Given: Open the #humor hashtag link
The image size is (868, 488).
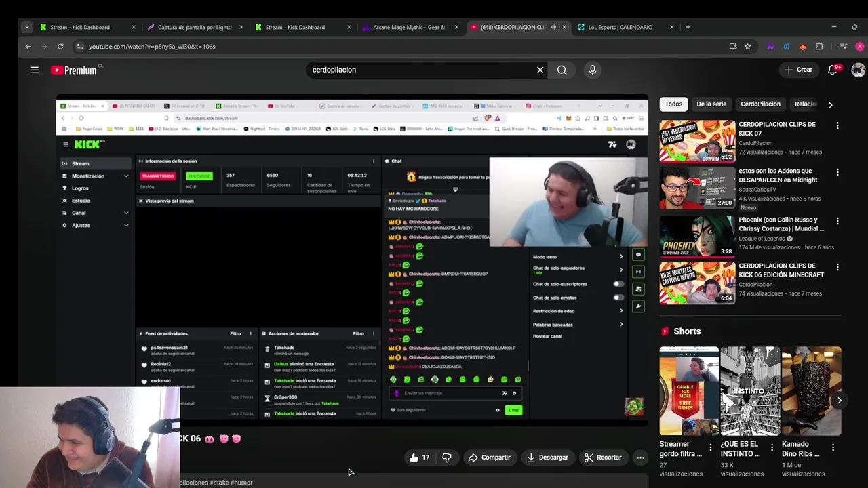Looking at the screenshot, I should (x=242, y=483).
